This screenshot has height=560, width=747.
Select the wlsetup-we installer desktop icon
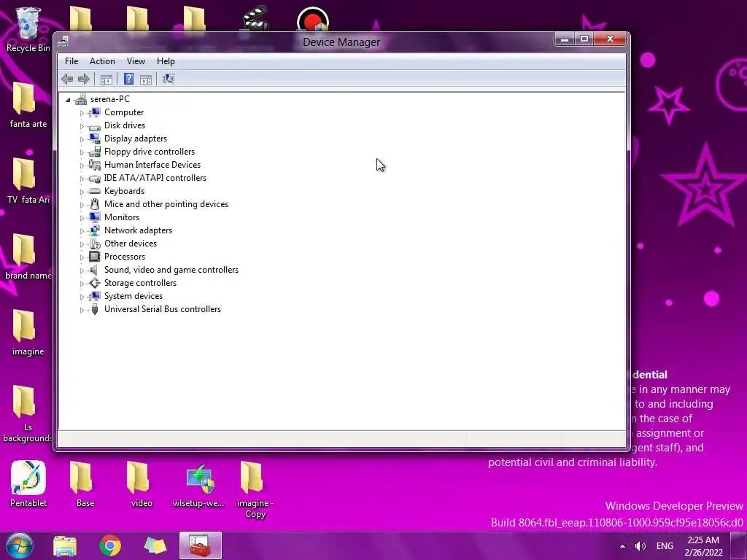(198, 485)
